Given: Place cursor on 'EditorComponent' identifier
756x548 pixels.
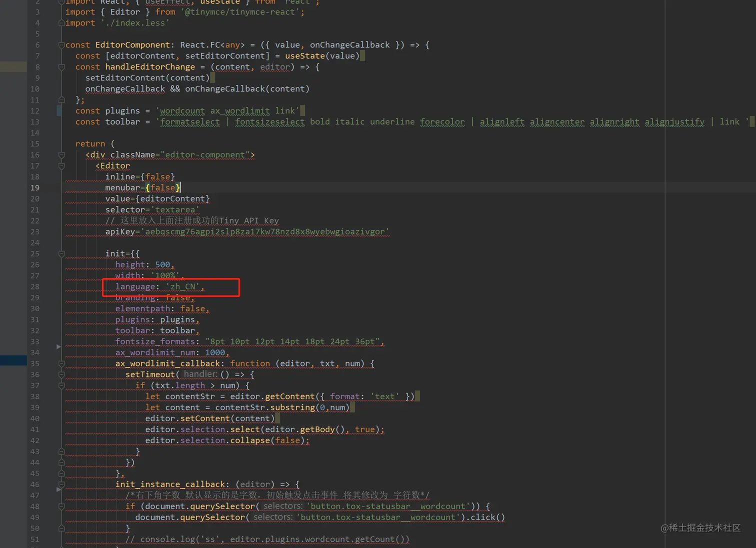Looking at the screenshot, I should tap(132, 45).
